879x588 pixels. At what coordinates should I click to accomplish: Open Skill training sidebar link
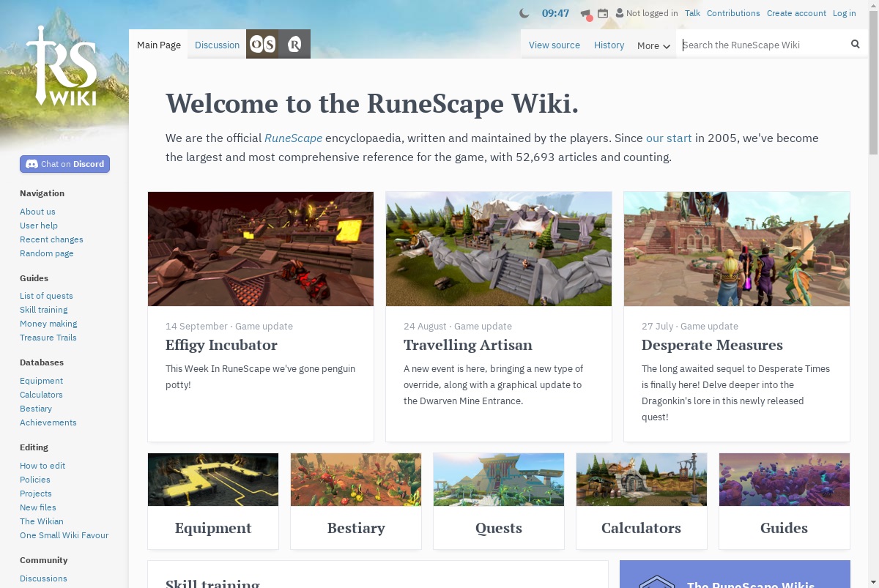[44, 310]
